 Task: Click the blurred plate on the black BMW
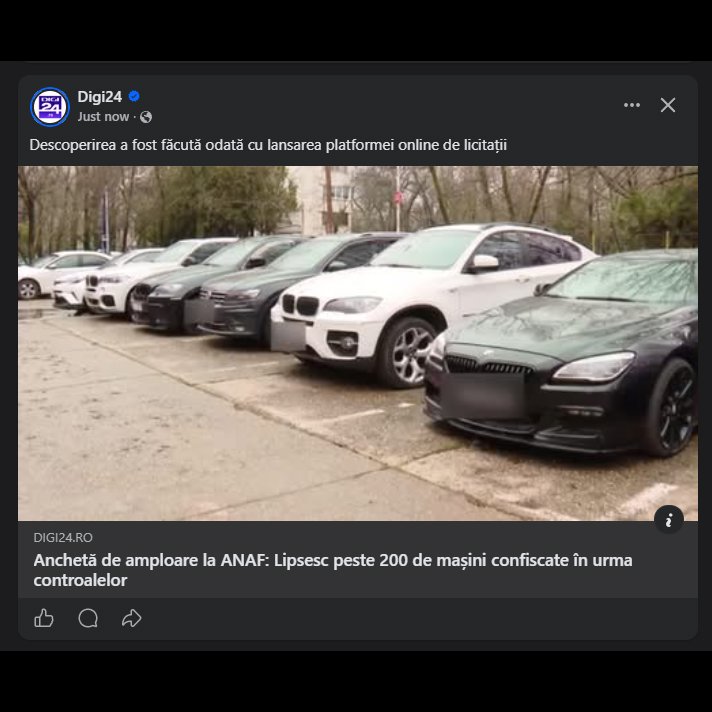point(484,395)
